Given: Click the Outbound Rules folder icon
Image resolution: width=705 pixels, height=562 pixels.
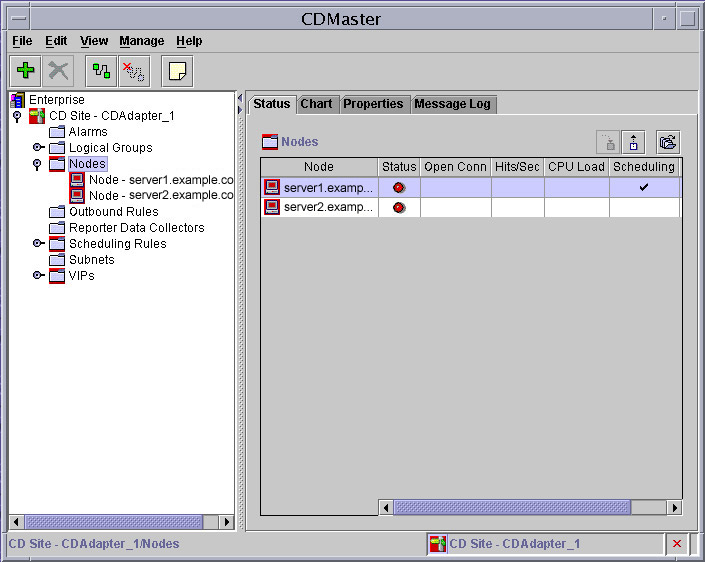Looking at the screenshot, I should click(57, 212).
